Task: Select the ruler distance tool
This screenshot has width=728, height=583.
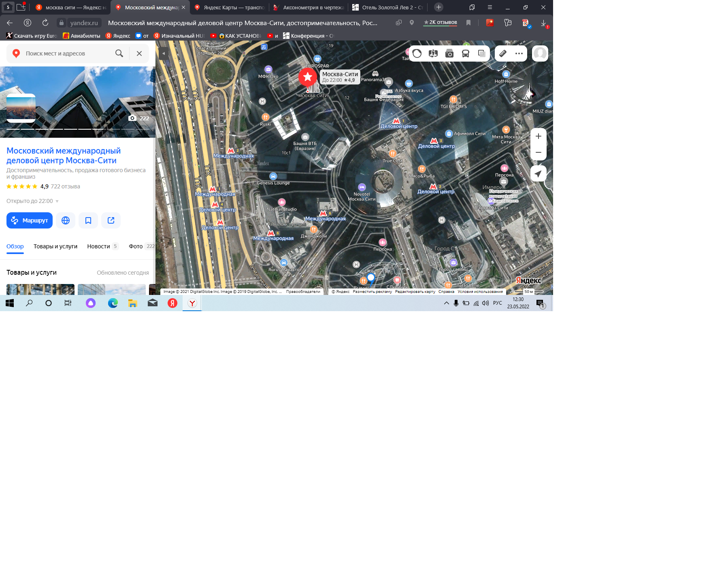Action: pos(503,53)
